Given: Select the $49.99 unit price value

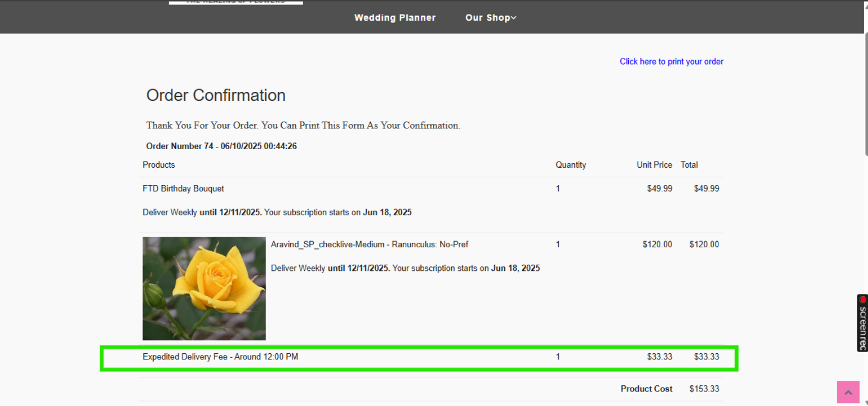Looking at the screenshot, I should [x=660, y=188].
